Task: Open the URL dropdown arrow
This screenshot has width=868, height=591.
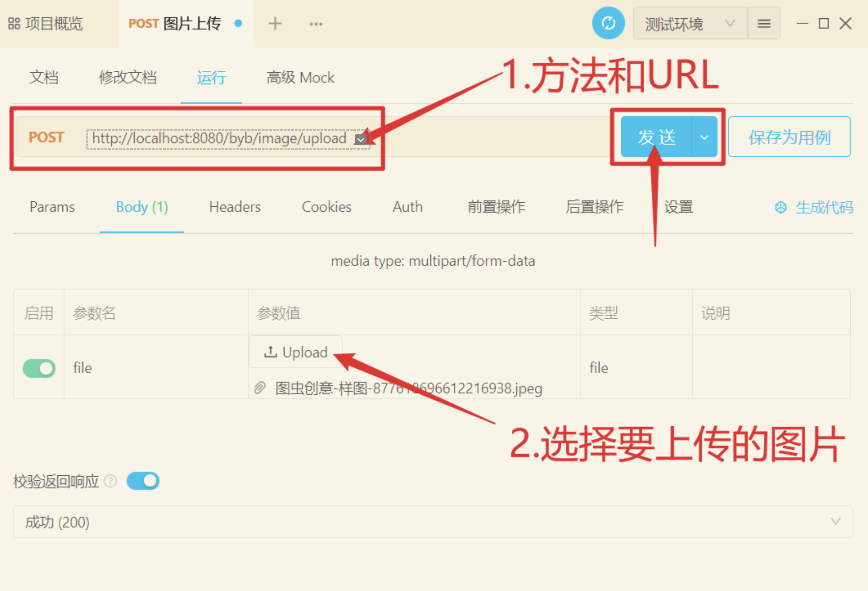Action: 361,140
